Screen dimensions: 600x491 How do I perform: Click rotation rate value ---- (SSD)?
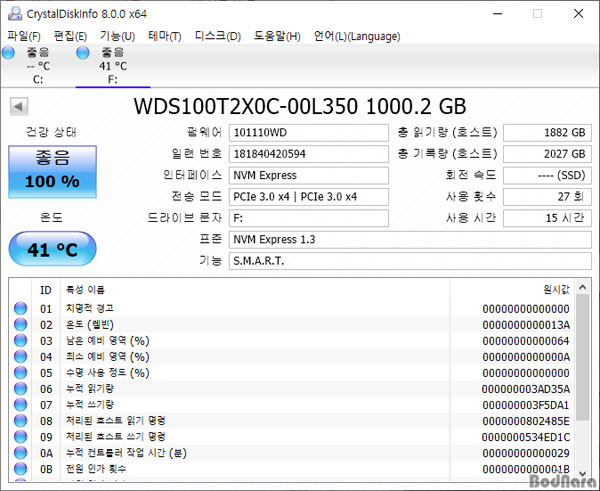[547, 175]
